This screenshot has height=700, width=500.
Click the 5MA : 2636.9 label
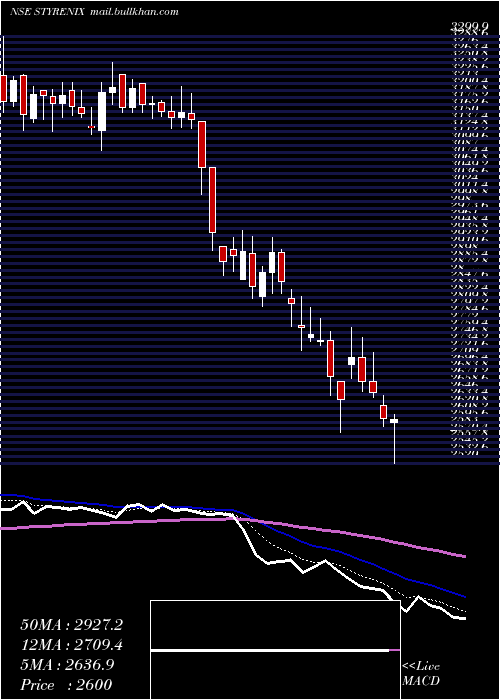67,664
